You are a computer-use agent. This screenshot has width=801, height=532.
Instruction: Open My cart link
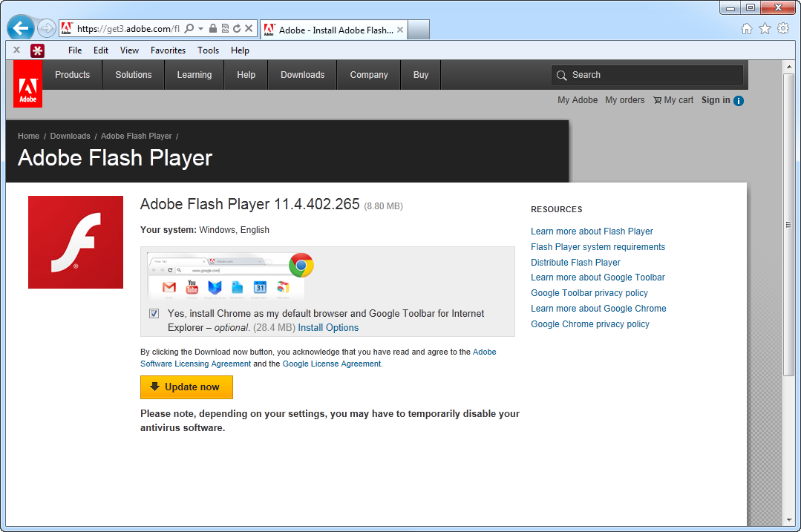673,100
